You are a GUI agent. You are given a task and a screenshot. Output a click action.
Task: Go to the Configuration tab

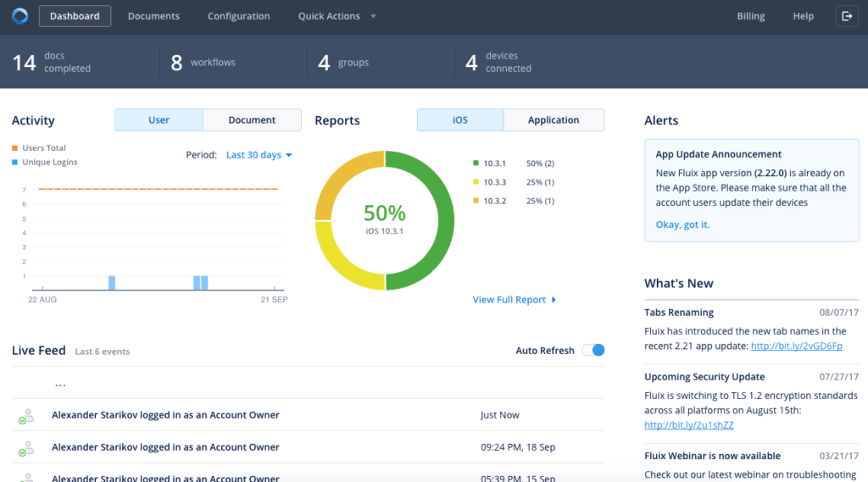tap(238, 16)
